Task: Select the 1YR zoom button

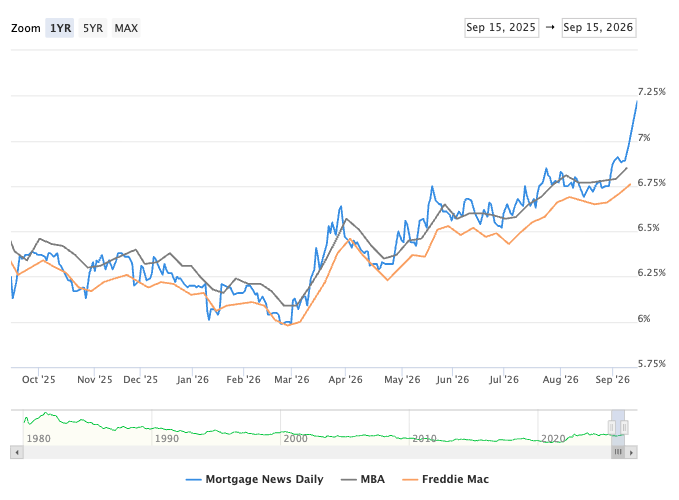Action: (x=60, y=28)
